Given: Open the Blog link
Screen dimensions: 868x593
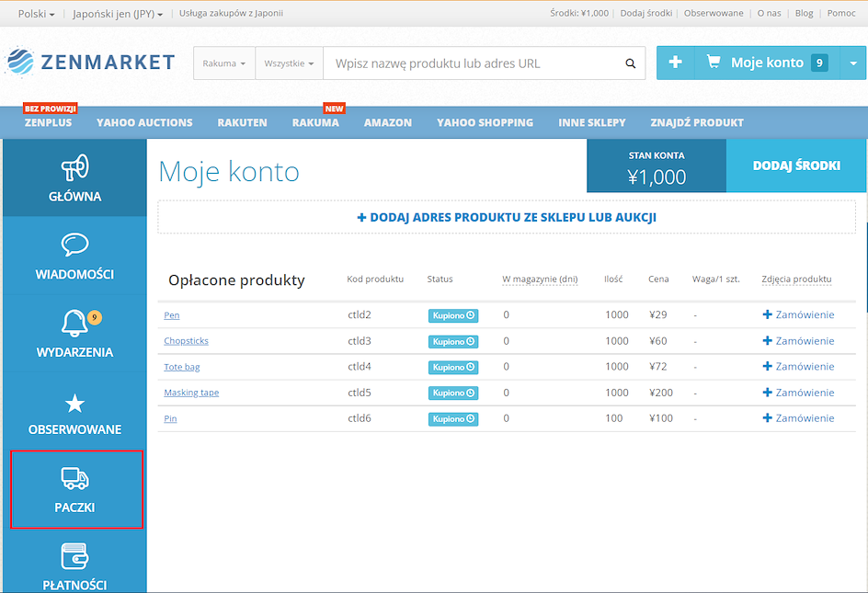Looking at the screenshot, I should tap(804, 13).
